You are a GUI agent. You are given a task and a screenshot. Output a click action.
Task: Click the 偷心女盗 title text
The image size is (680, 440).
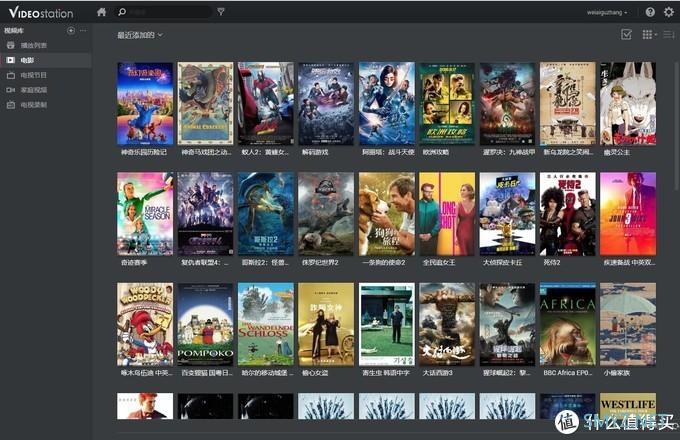coord(315,372)
